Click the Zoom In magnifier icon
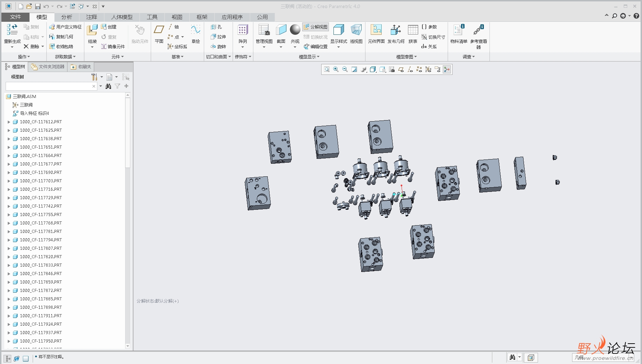 coord(336,70)
